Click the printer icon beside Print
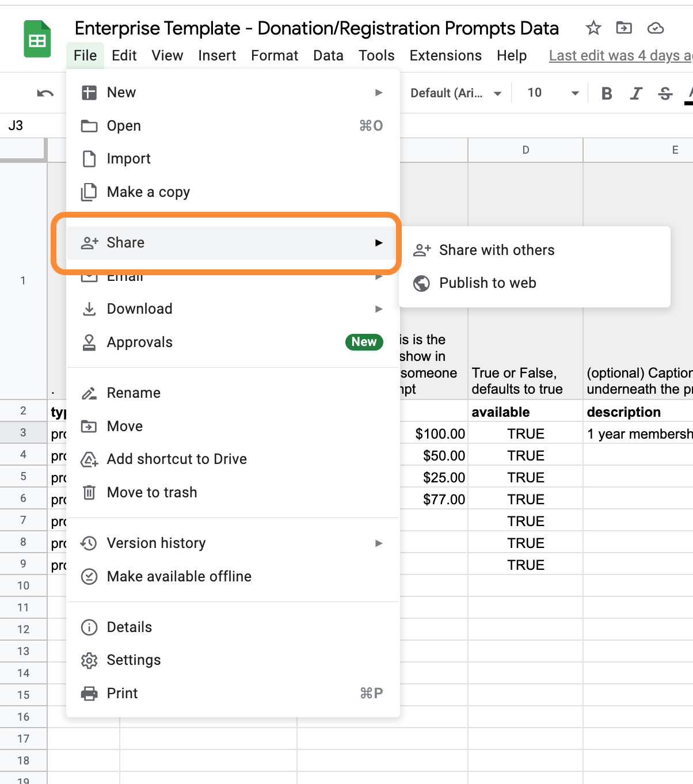Image resolution: width=693 pixels, height=784 pixels. [89, 694]
